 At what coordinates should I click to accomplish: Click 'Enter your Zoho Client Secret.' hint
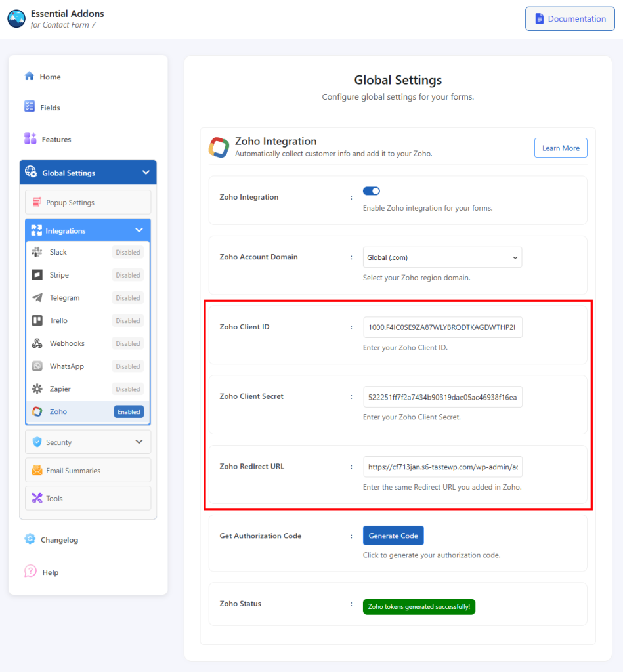(412, 417)
